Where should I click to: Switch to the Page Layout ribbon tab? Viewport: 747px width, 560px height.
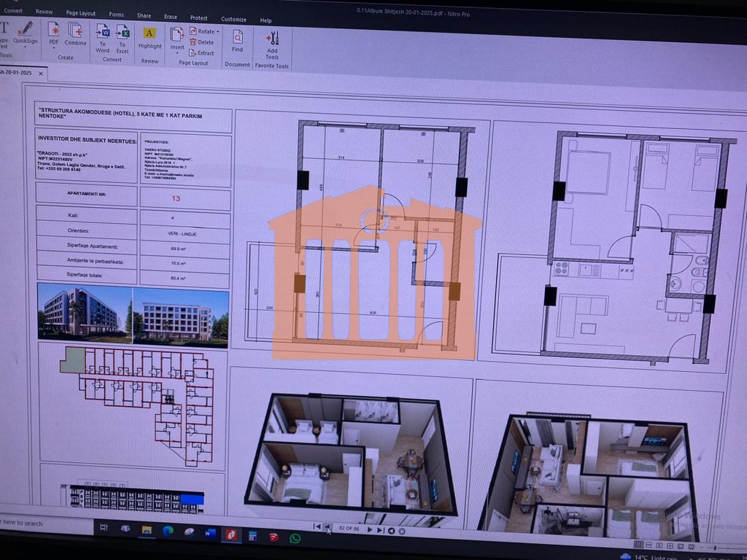click(x=81, y=13)
